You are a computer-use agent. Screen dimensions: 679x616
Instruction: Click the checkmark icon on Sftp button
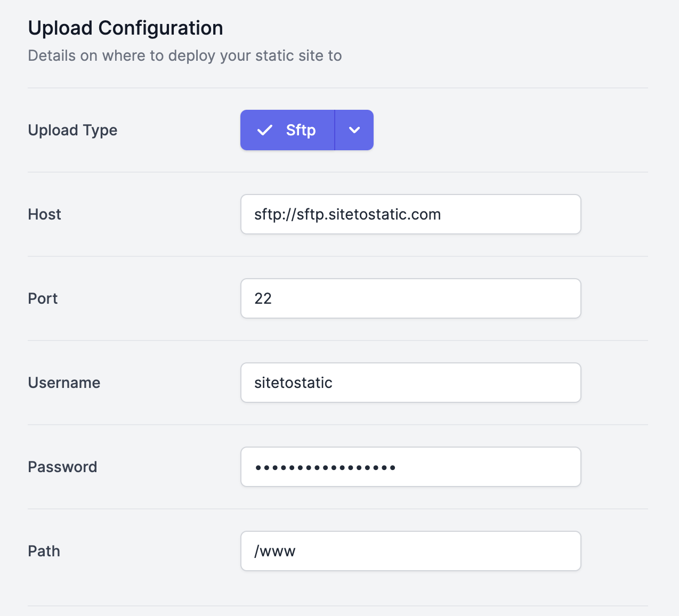coord(265,130)
